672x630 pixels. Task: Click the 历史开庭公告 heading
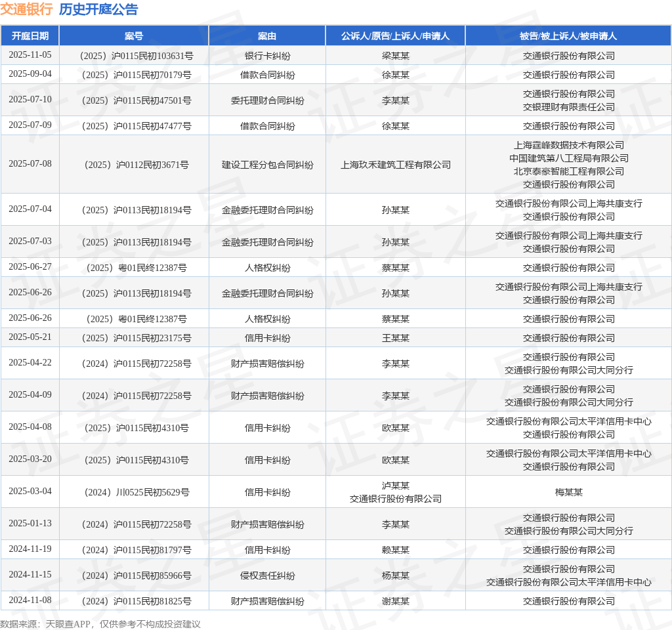click(98, 9)
